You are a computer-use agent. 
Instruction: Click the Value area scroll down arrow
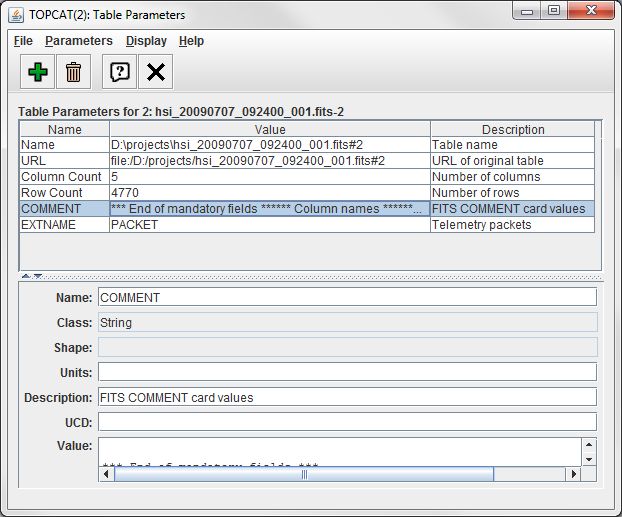point(589,459)
